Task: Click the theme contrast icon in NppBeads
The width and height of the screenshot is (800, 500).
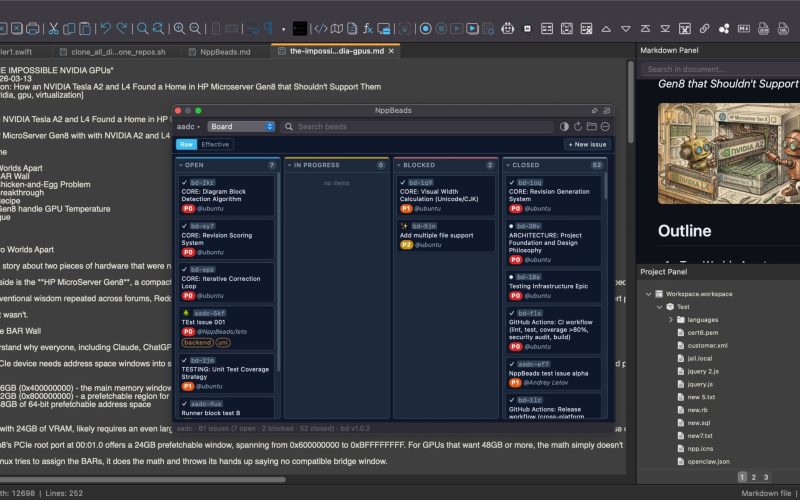Action: click(564, 127)
